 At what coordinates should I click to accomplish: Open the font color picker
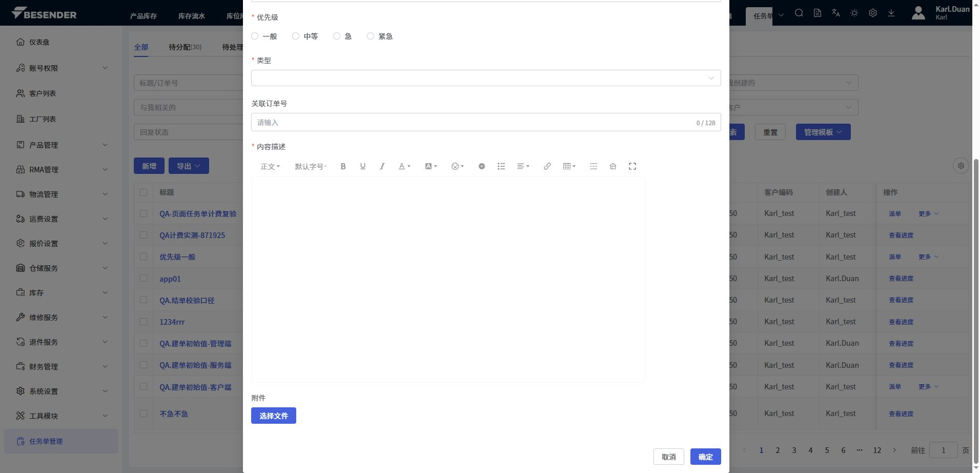[x=404, y=166]
